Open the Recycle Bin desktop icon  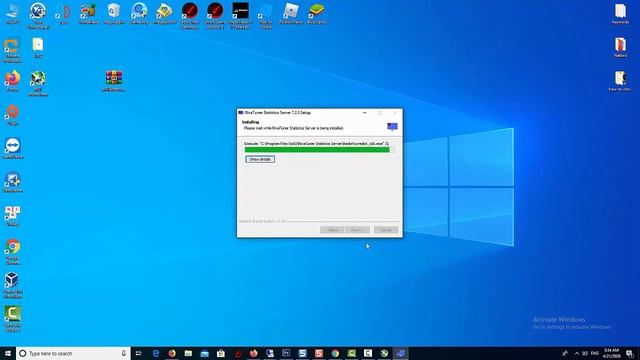(x=114, y=13)
